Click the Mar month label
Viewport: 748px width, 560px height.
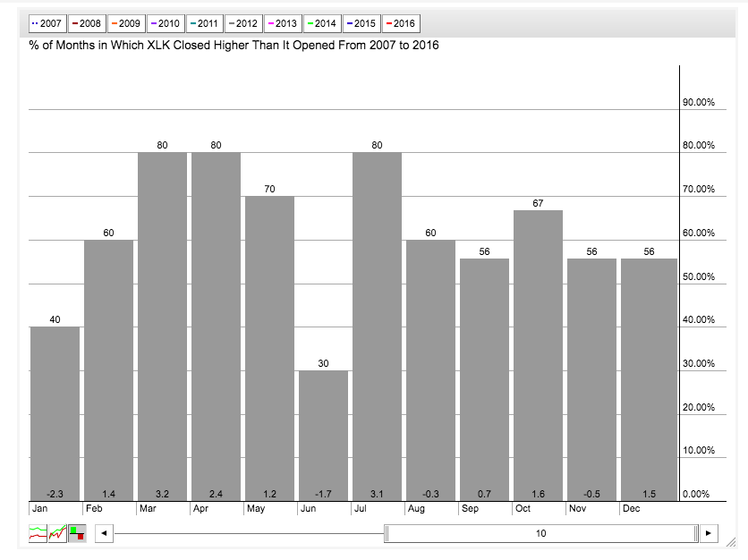pyautogui.click(x=148, y=508)
